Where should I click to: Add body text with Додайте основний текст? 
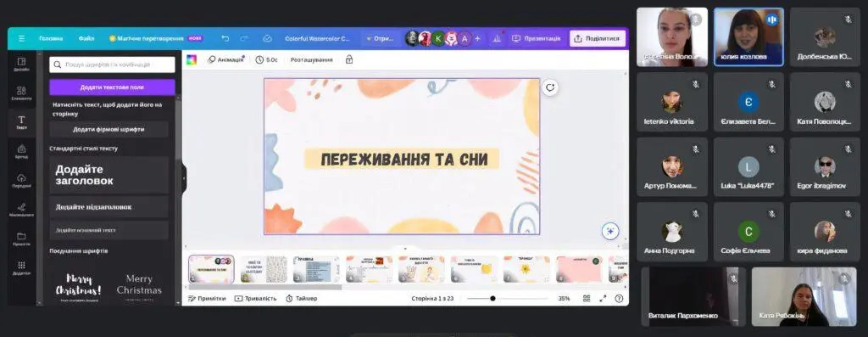(x=108, y=230)
